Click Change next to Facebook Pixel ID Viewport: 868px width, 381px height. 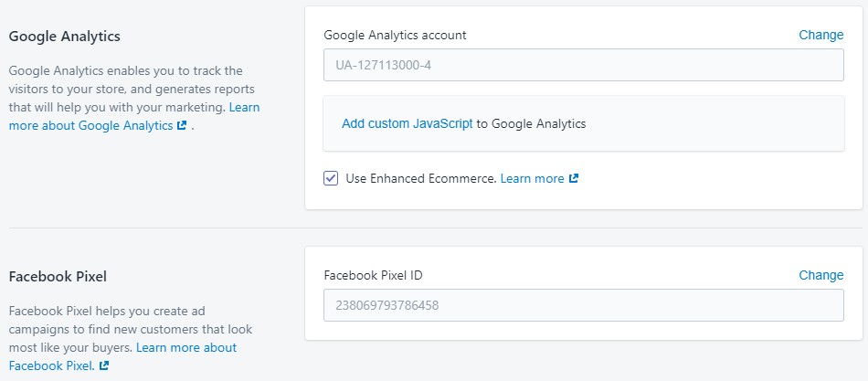821,275
